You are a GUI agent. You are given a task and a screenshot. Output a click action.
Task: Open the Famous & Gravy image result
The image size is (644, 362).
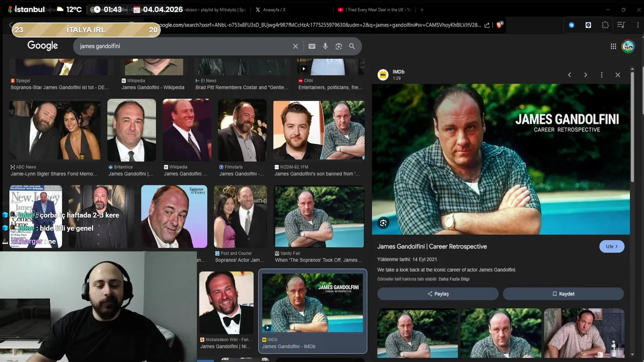pos(174,217)
